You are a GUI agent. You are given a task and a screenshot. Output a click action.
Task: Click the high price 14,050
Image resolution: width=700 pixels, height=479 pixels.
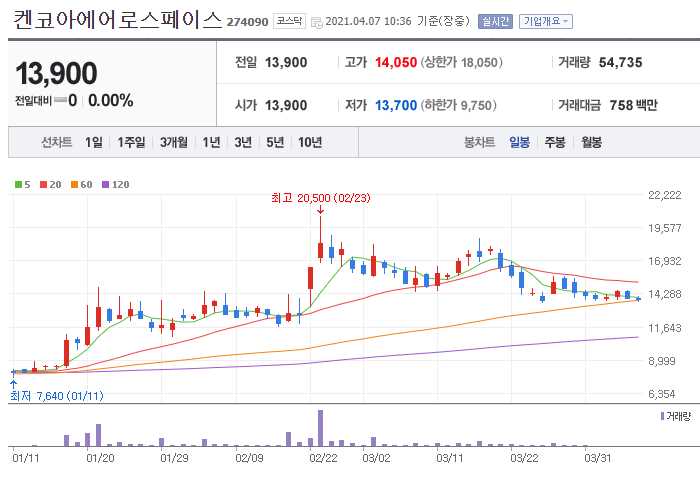(x=396, y=62)
